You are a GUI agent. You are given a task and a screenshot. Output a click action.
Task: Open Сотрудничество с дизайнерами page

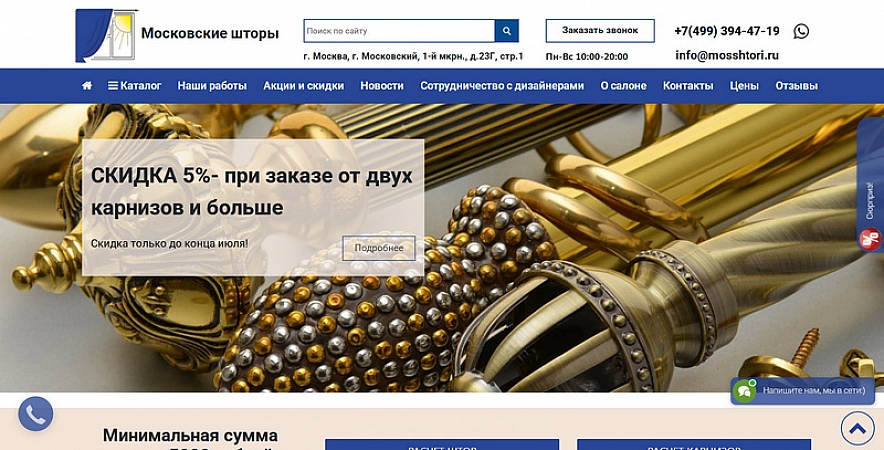click(502, 86)
